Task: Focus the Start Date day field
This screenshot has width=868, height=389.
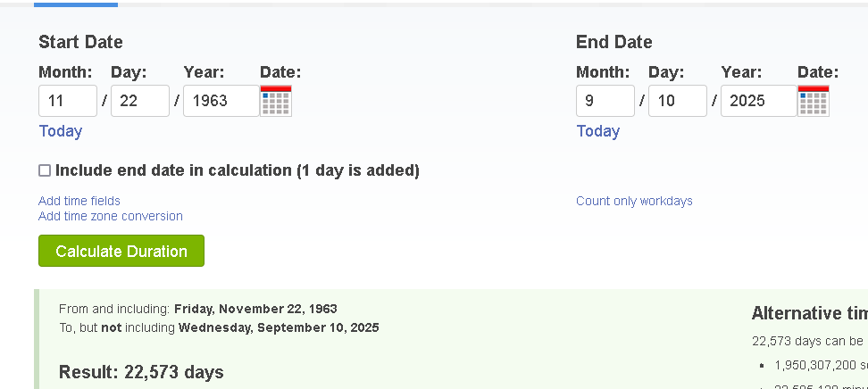Action: (x=140, y=101)
